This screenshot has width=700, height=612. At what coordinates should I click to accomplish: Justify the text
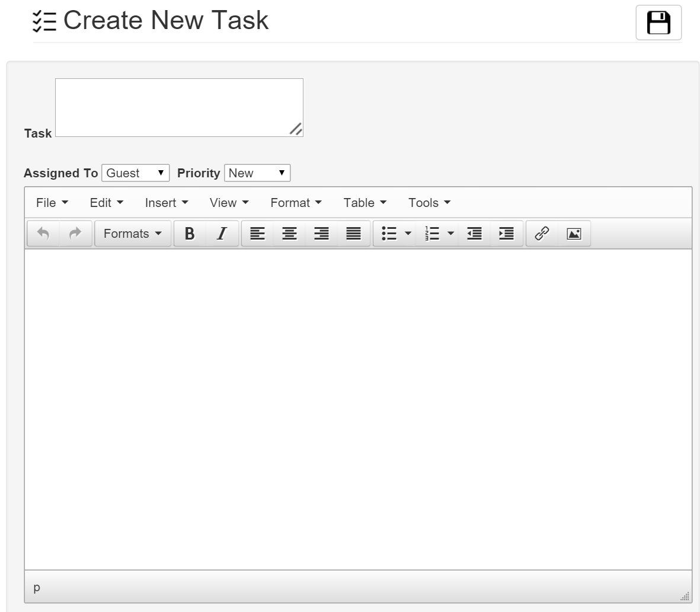coord(354,233)
